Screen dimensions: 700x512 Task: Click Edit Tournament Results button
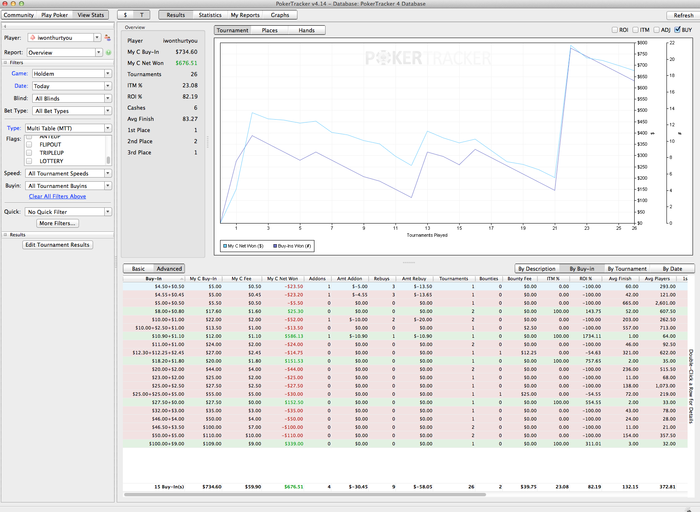(x=58, y=245)
